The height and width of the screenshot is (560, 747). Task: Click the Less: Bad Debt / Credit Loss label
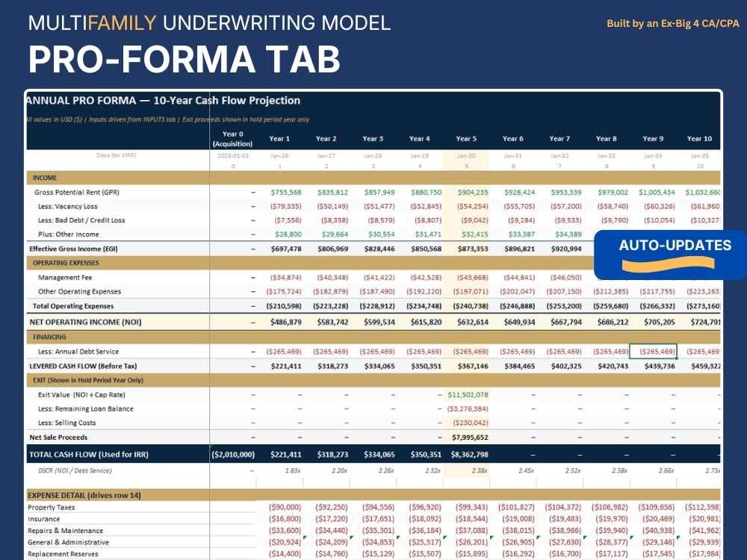[81, 220]
